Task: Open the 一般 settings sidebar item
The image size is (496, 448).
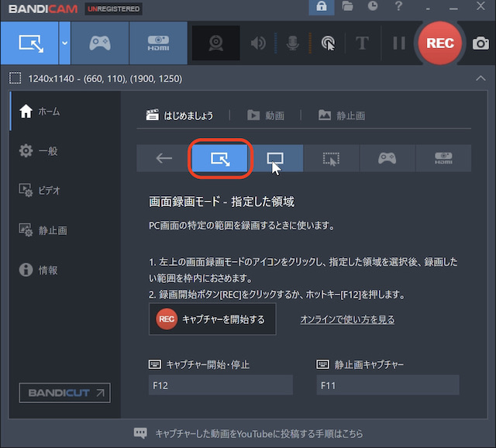Action: tap(65, 151)
